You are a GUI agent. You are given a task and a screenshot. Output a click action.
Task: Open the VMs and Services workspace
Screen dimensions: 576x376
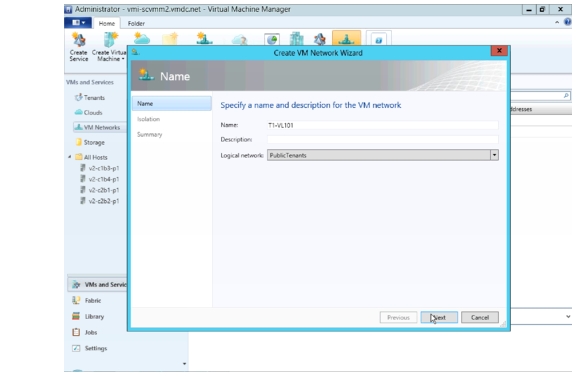pos(97,285)
